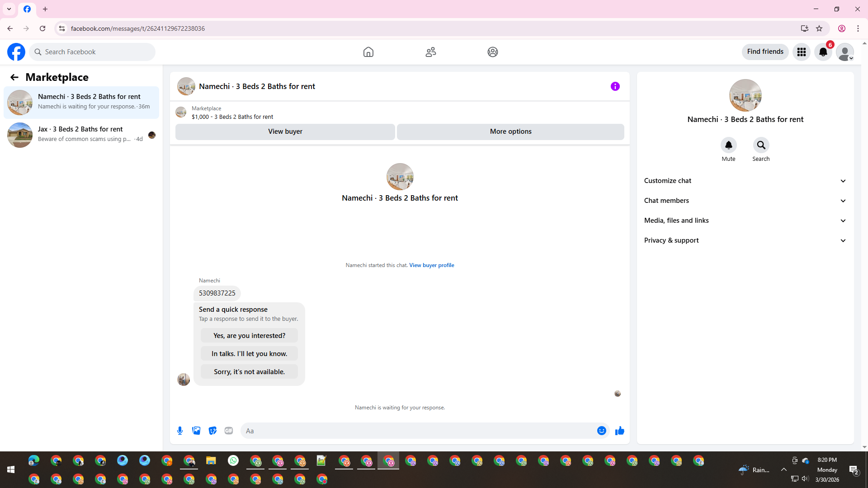The image size is (868, 488).
Task: Open the Facebook menu grid icon
Action: click(x=801, y=52)
